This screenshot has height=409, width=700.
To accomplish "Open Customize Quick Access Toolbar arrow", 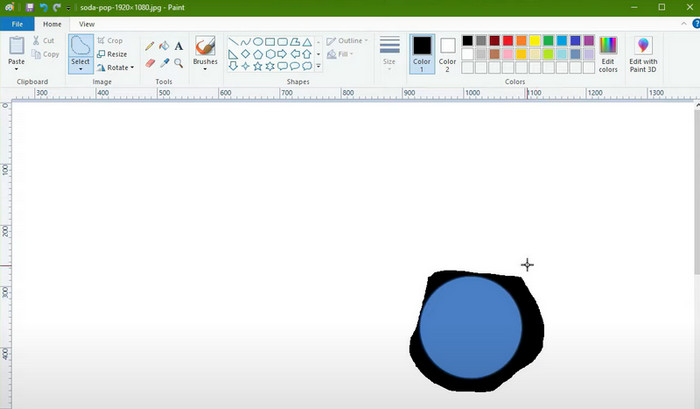I will point(68,8).
